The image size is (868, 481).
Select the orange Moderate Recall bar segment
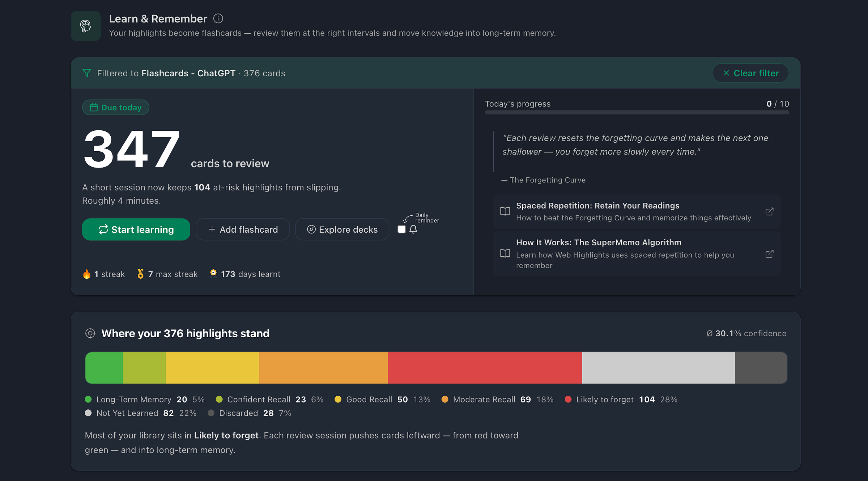[323, 368]
